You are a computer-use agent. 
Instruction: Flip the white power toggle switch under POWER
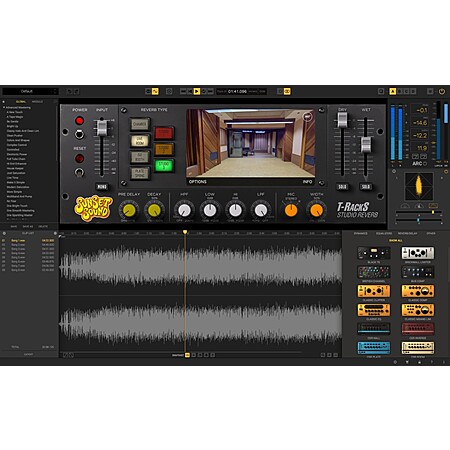[79, 134]
